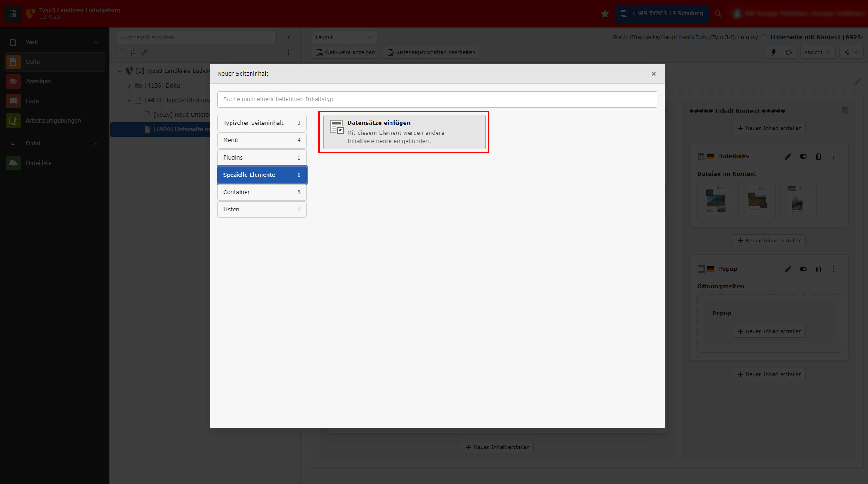
Task: Open the Layout dropdown
Action: [344, 37]
